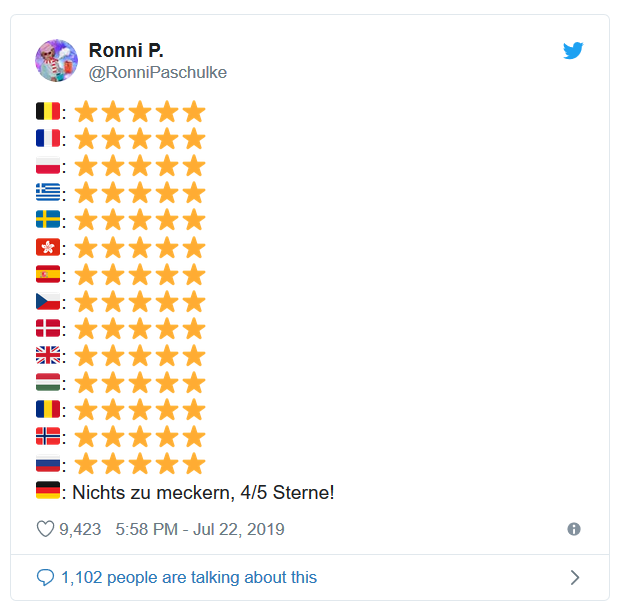Click the Spanish flag emoji
618x610 pixels.
pos(47,273)
